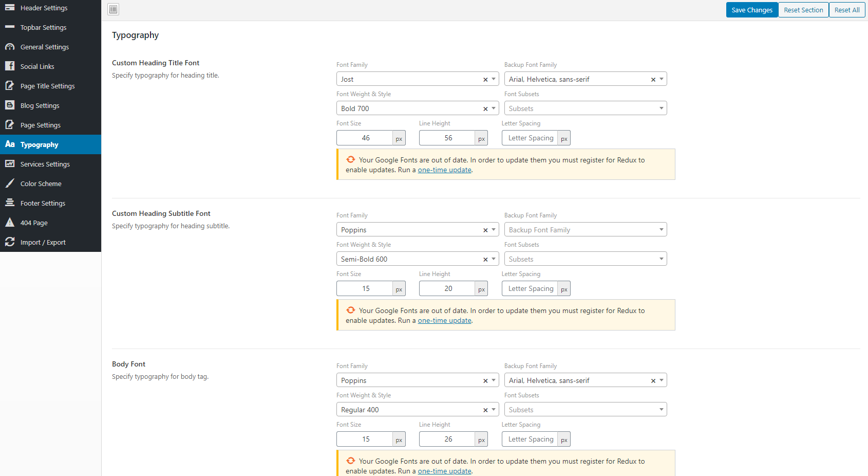868x476 pixels.
Task: Edit heading title line height 56
Action: 448,138
